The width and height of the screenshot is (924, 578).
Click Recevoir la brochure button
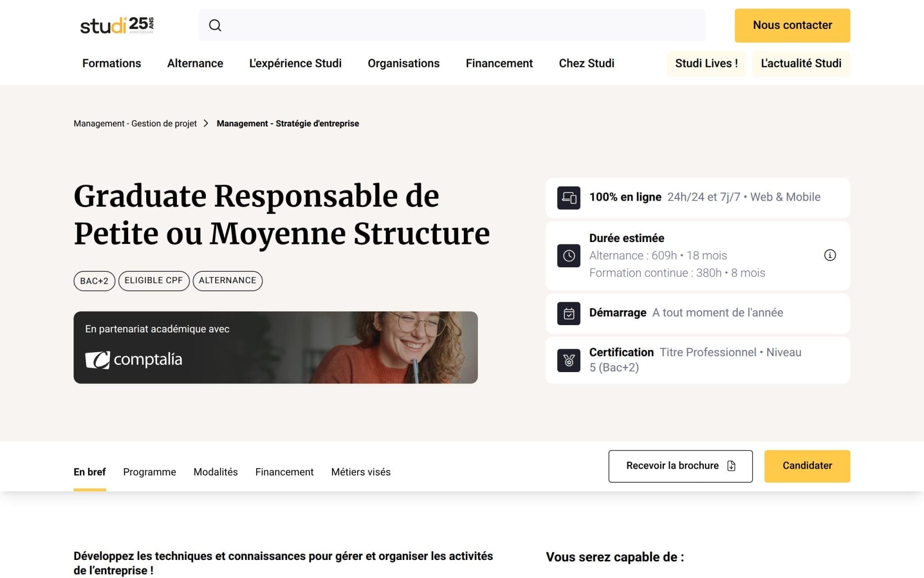coord(680,466)
